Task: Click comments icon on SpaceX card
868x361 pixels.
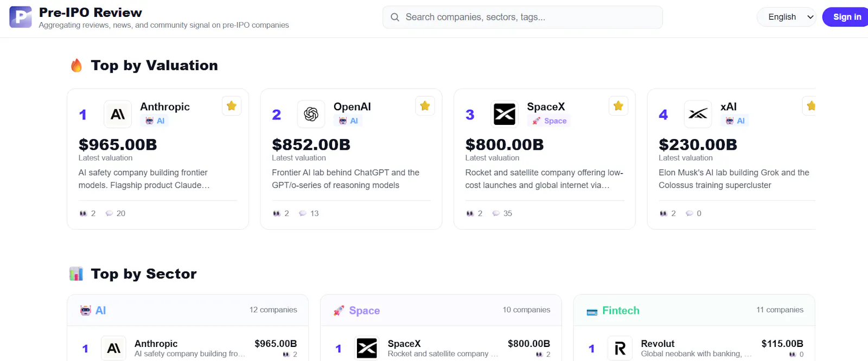Action: click(x=496, y=213)
